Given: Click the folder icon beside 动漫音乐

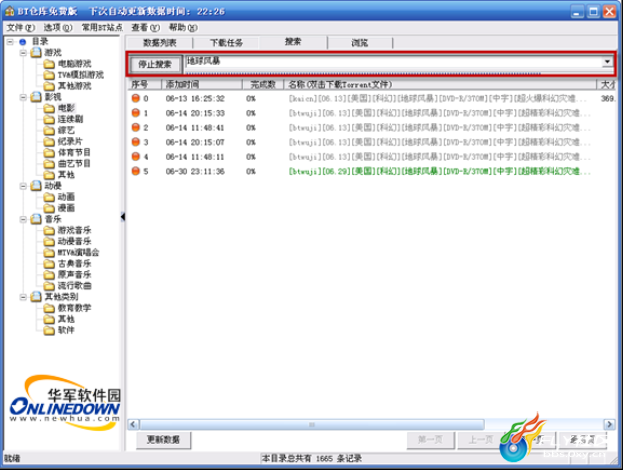Looking at the screenshot, I should pyautogui.click(x=49, y=242).
